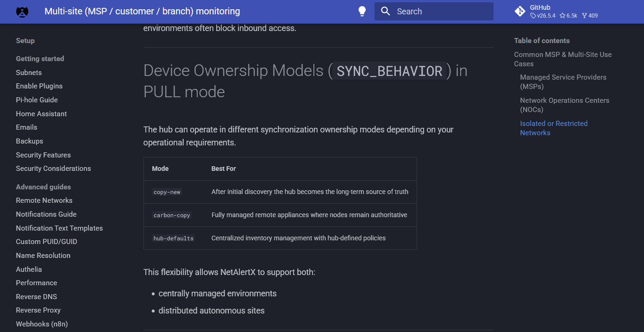Viewport: 644px width, 332px height.
Task: Click 'centrally managed environments' bullet text
Action: tap(218, 294)
